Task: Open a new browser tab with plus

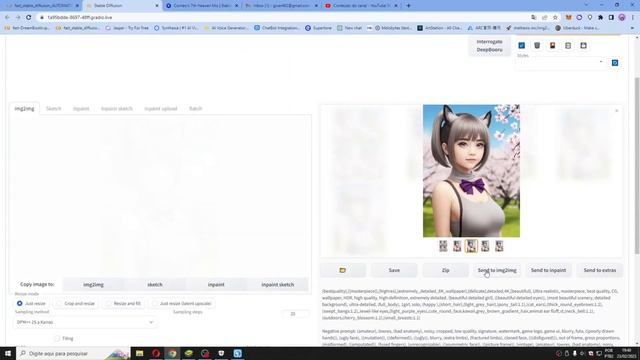Action: point(408,6)
